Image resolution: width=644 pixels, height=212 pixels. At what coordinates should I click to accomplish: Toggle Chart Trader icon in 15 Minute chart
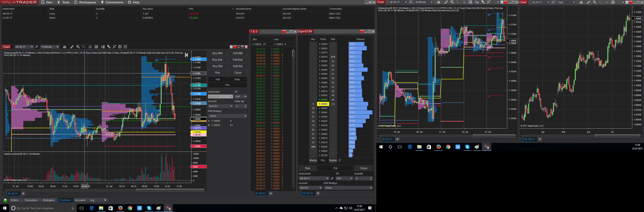click(x=103, y=47)
